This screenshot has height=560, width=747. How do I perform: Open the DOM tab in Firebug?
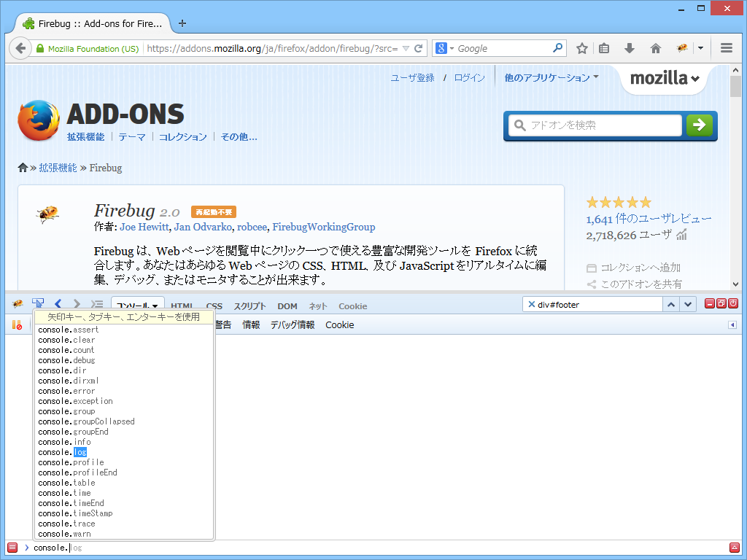click(x=287, y=306)
